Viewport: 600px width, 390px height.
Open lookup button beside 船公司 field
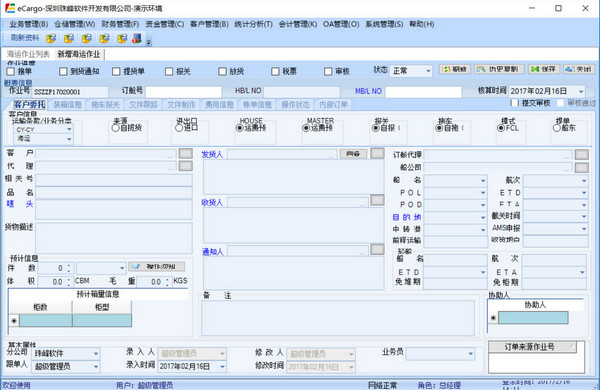point(582,167)
